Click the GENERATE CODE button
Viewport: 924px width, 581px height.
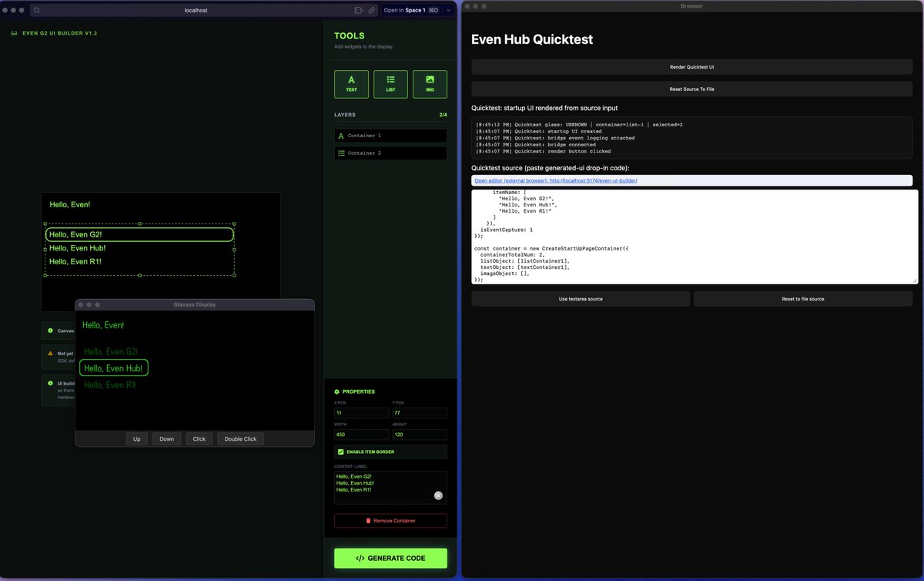390,558
